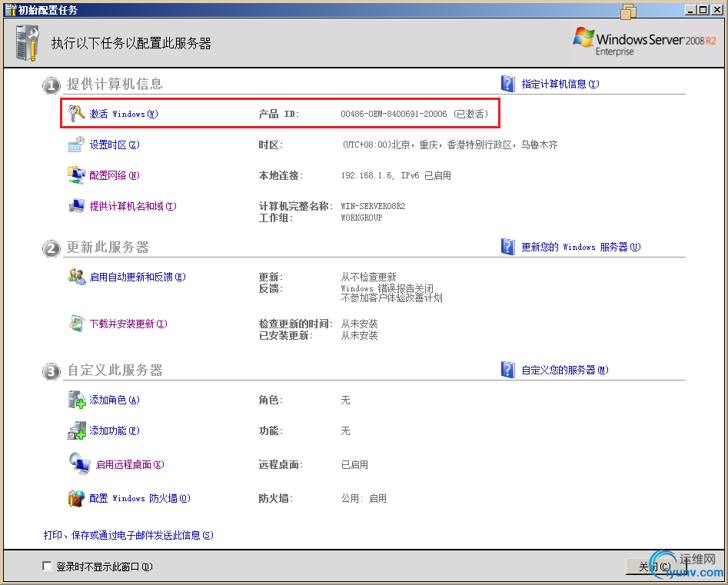Click the Windows 错误报告关闭 text
The image size is (728, 585).
click(387, 288)
